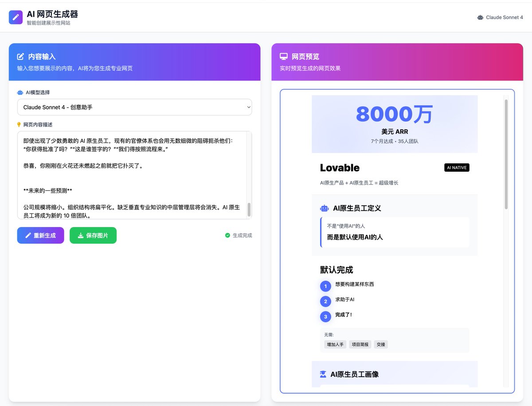
Task: Click 完成了！ step text
Action: coord(344,315)
